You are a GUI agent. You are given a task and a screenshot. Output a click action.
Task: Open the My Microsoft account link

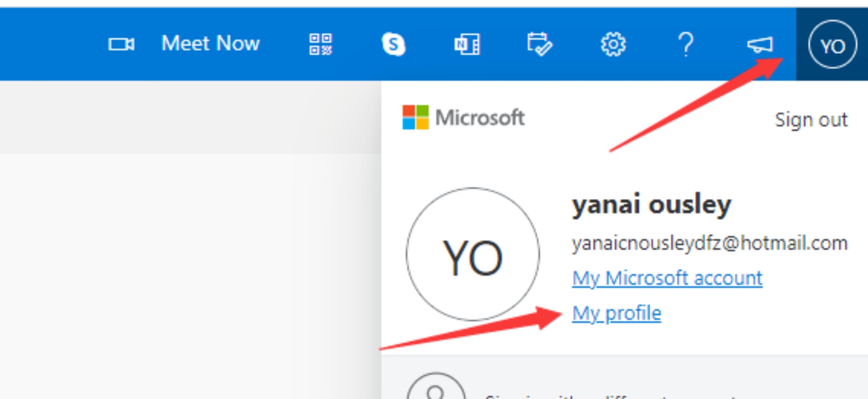tap(667, 278)
